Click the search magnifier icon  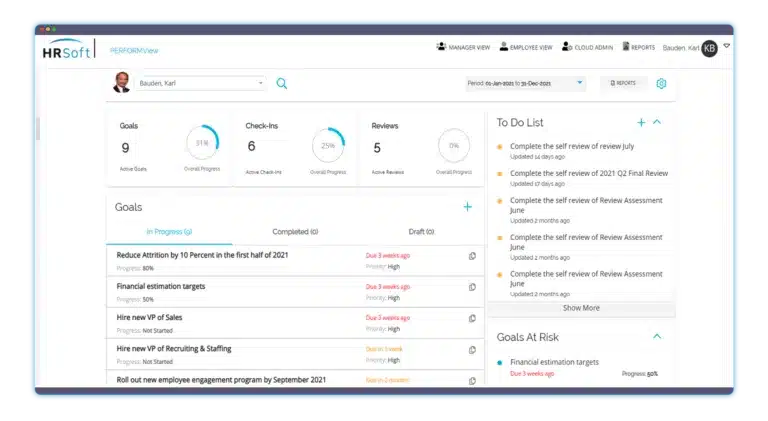282,83
